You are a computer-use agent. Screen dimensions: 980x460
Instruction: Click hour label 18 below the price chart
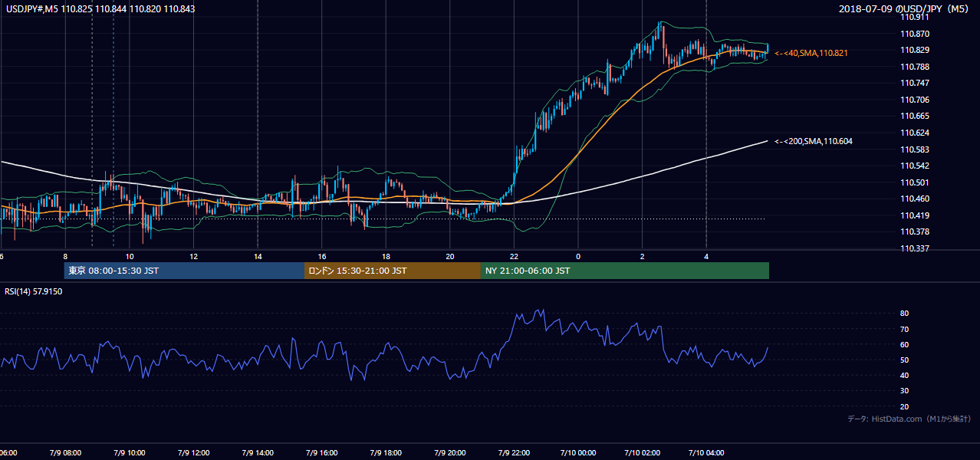coord(386,256)
